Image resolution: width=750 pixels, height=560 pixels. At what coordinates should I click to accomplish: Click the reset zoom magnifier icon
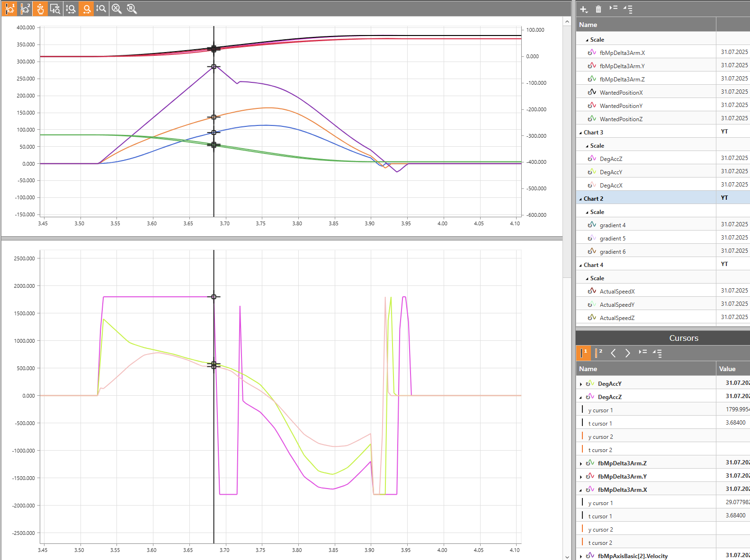click(132, 9)
